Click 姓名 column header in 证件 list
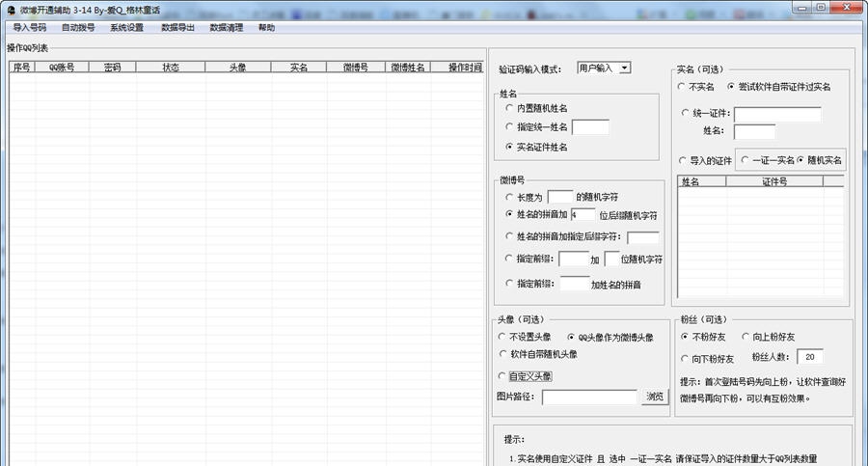This screenshot has width=868, height=466. (702, 181)
